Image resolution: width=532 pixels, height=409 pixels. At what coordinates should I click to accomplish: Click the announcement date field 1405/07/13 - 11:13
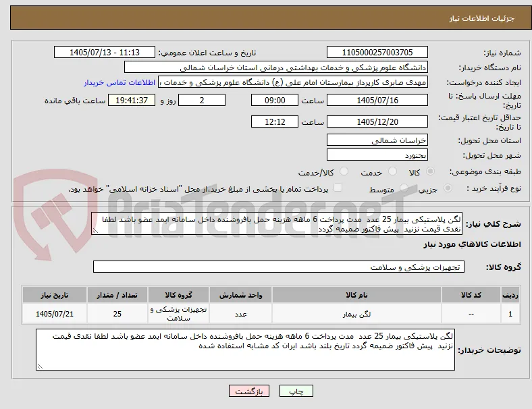(105, 53)
